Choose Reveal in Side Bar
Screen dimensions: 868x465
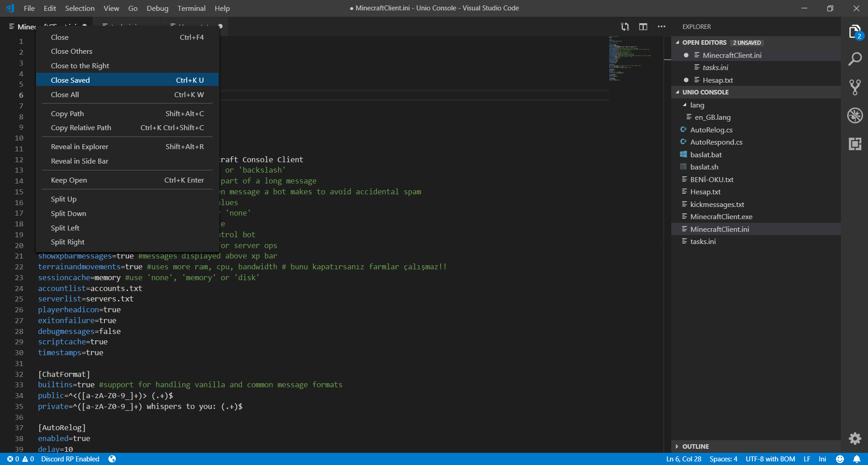coord(127,161)
